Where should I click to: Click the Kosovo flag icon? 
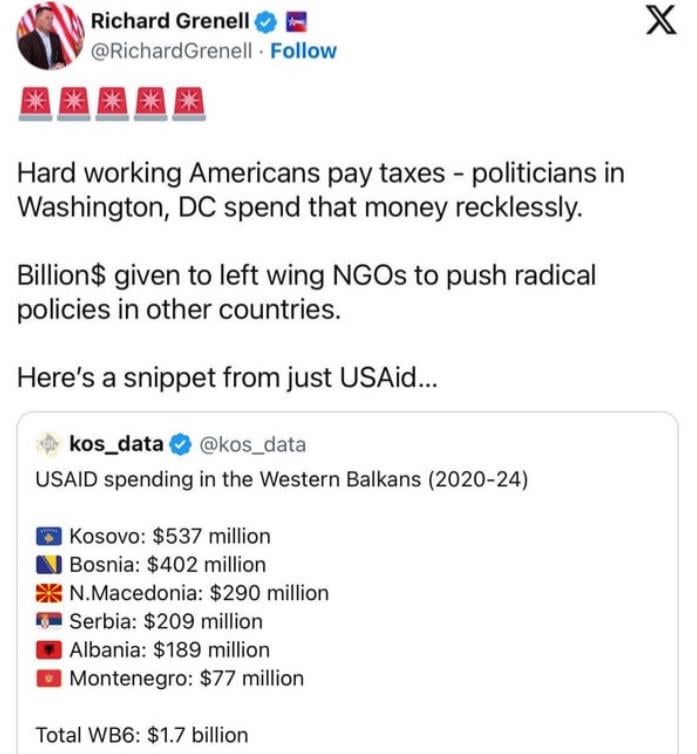pos(49,537)
